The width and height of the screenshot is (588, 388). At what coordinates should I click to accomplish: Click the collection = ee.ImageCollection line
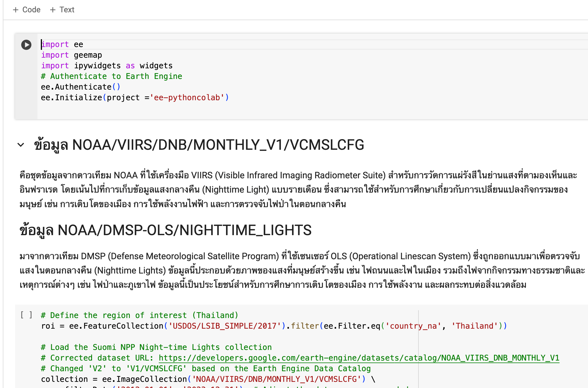pos(208,379)
